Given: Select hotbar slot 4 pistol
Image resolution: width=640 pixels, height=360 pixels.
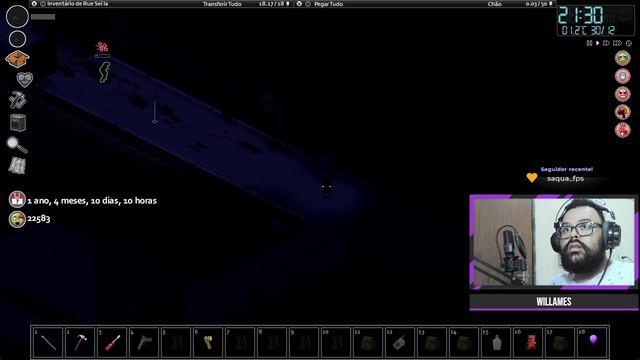Looking at the screenshot, I should pyautogui.click(x=144, y=342).
